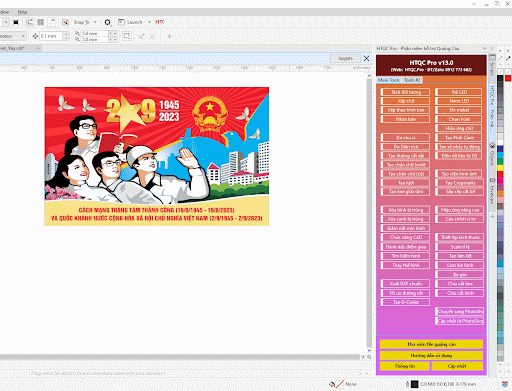Image resolution: width=512 pixels, height=391 pixels.
Task: Click the Tạo Phối Cảnh button
Action: pos(459,137)
